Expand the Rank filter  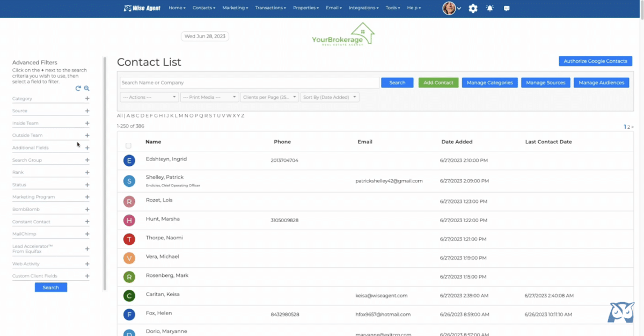(x=87, y=173)
